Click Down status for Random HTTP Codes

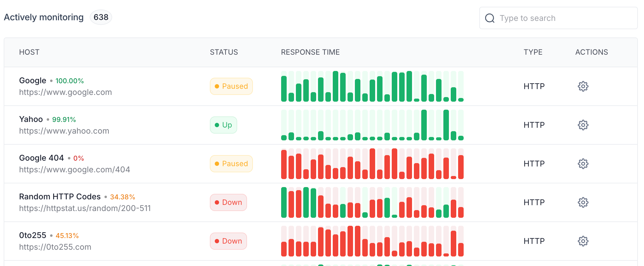tap(228, 202)
